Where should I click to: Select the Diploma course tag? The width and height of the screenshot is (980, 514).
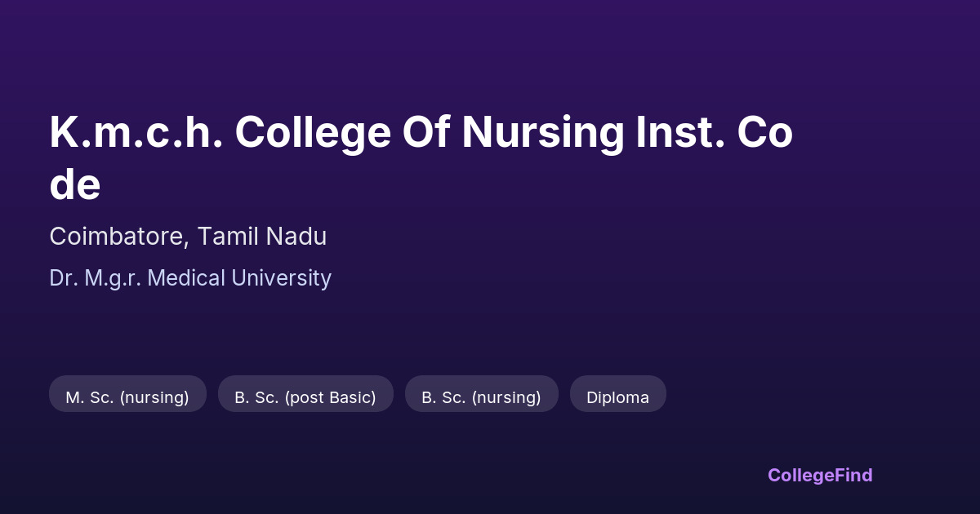pos(617,394)
